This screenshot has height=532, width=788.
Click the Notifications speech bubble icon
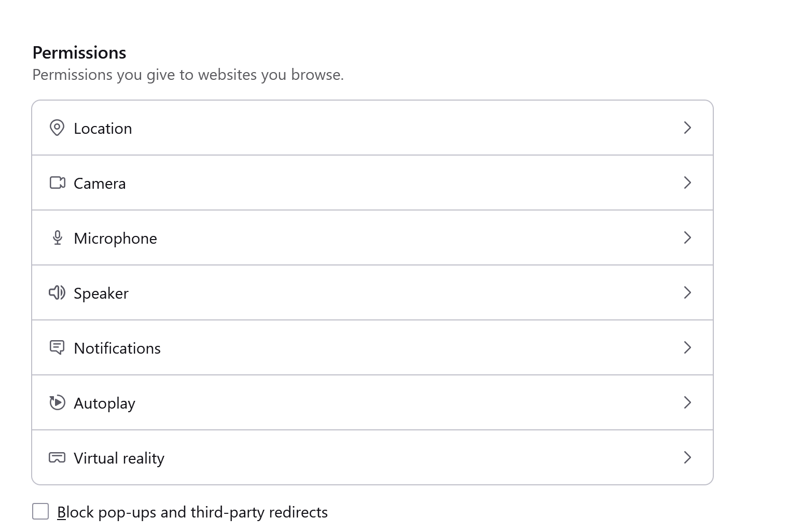point(57,347)
